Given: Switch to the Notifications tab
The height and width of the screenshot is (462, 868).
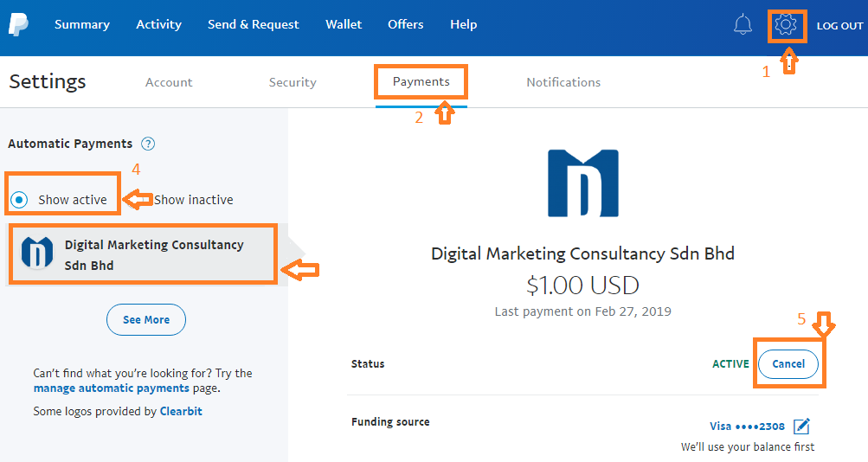Looking at the screenshot, I should 563,82.
